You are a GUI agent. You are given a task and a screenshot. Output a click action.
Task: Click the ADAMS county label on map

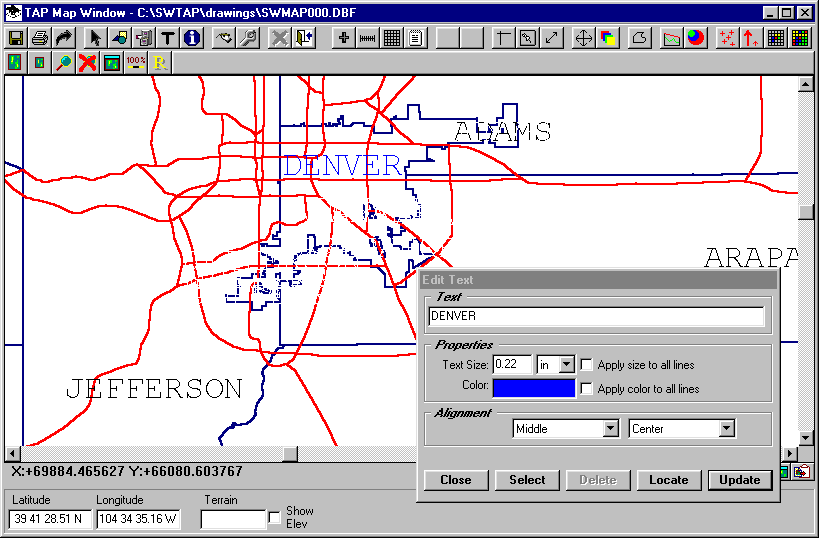502,132
